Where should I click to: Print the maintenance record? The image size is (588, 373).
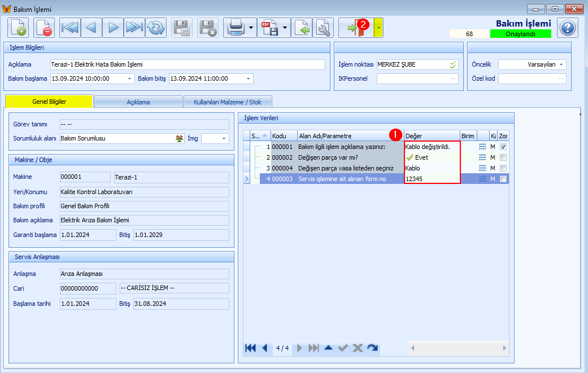pyautogui.click(x=236, y=28)
